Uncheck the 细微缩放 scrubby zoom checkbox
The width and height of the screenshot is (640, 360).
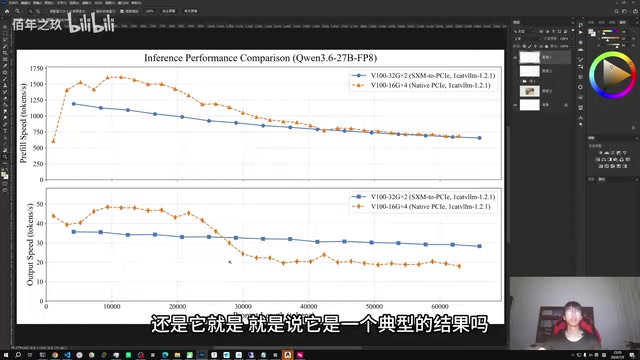coord(122,11)
